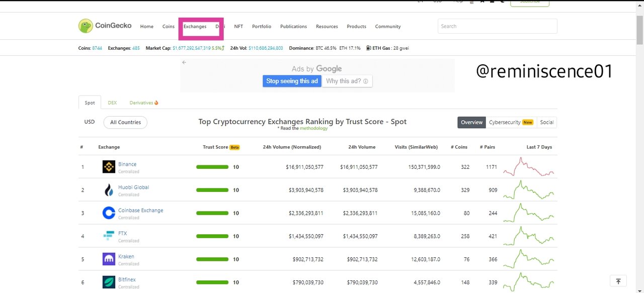
Task: Open Huobi Global 7-day sparkline chart
Action: point(528,190)
